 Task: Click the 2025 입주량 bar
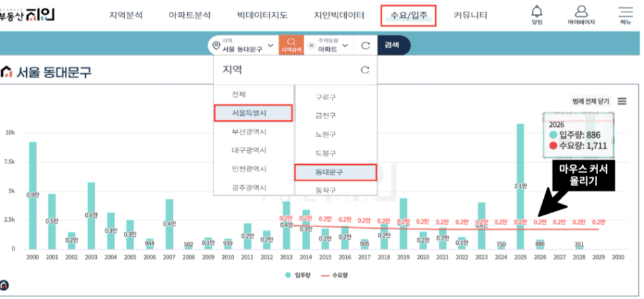click(520, 186)
